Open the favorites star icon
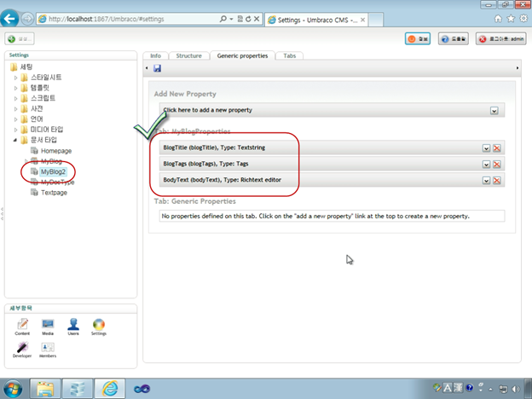Viewport: 532px width, 399px height. (x=511, y=19)
